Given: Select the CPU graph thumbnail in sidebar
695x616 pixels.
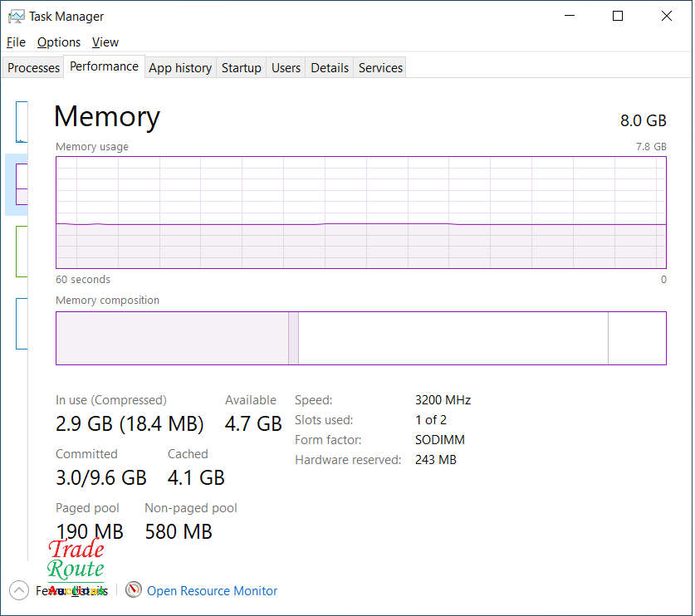Looking at the screenshot, I should tap(22, 121).
